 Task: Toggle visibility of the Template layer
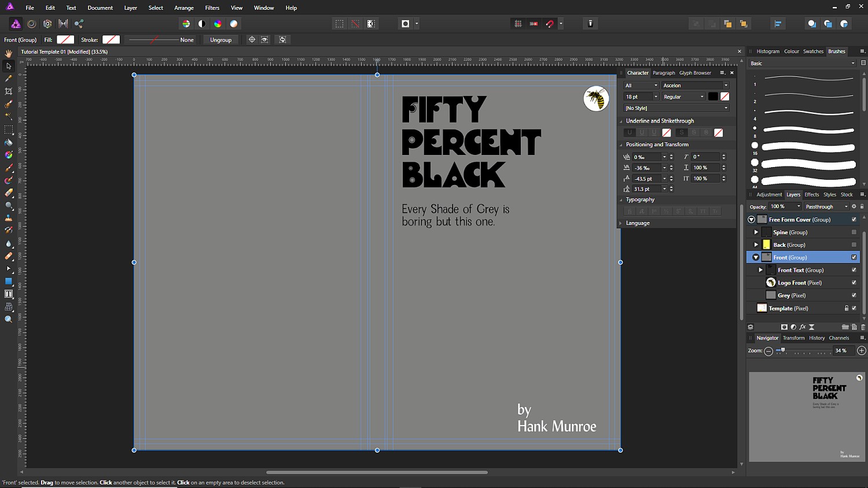854,308
